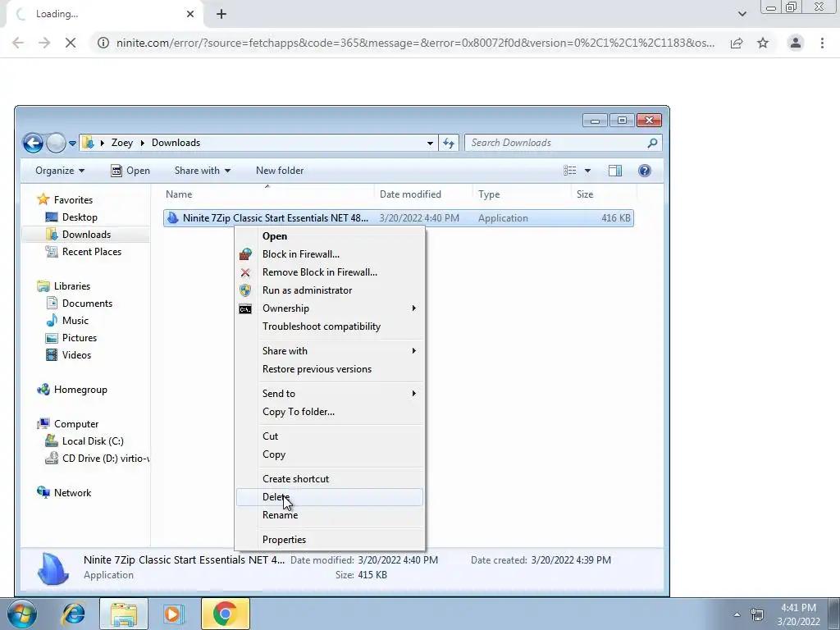
Task: Open Windows Media Player taskbar icon
Action: click(172, 614)
